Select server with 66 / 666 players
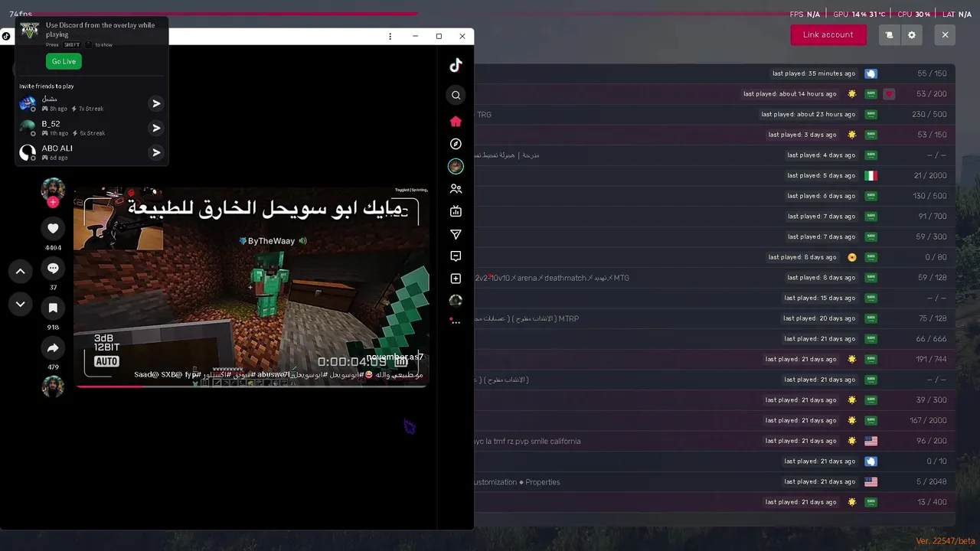This screenshot has width=980, height=551. pyautogui.click(x=714, y=339)
